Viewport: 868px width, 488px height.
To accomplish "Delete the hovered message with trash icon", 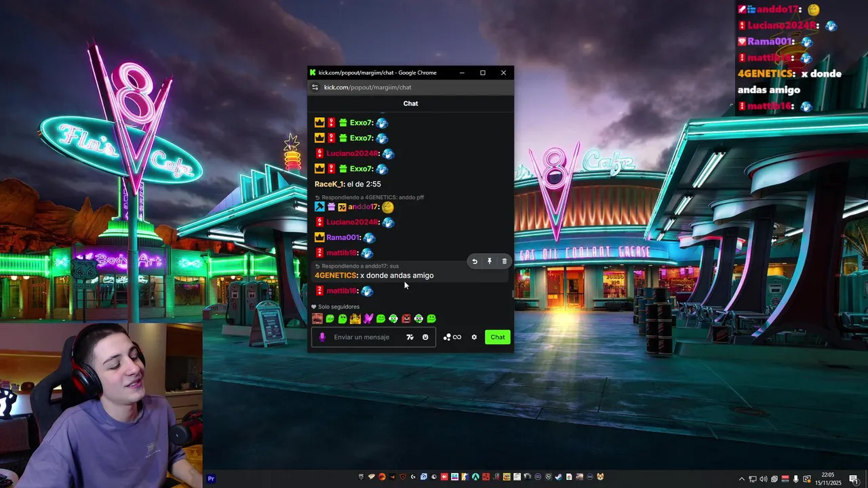I will point(504,261).
